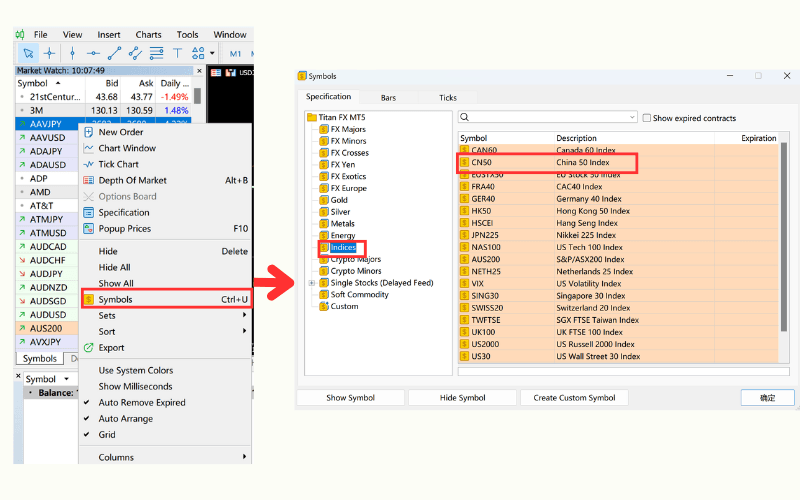The image size is (800, 500).
Task: Select the text label tool
Action: pyautogui.click(x=178, y=53)
